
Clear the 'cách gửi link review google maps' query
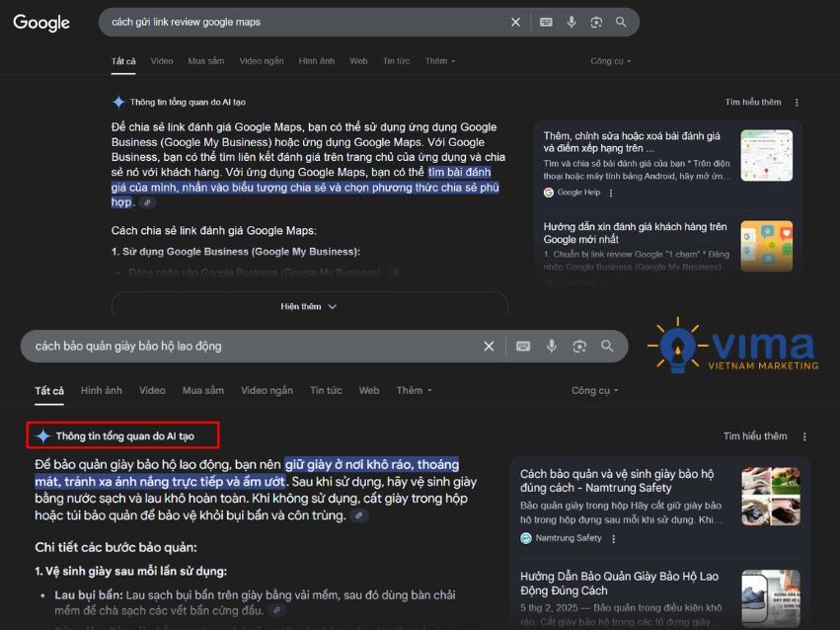tap(515, 22)
